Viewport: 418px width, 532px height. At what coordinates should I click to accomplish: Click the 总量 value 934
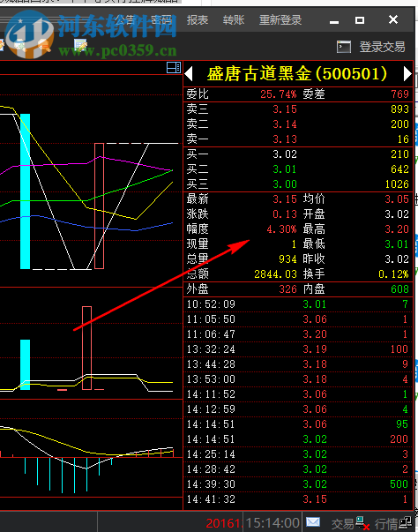(x=287, y=259)
